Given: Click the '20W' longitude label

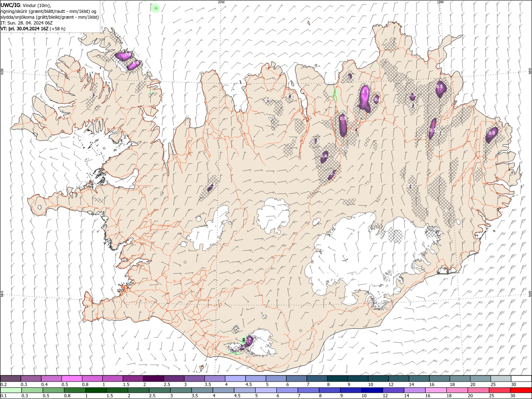Looking at the screenshot, I should pyautogui.click(x=221, y=2).
